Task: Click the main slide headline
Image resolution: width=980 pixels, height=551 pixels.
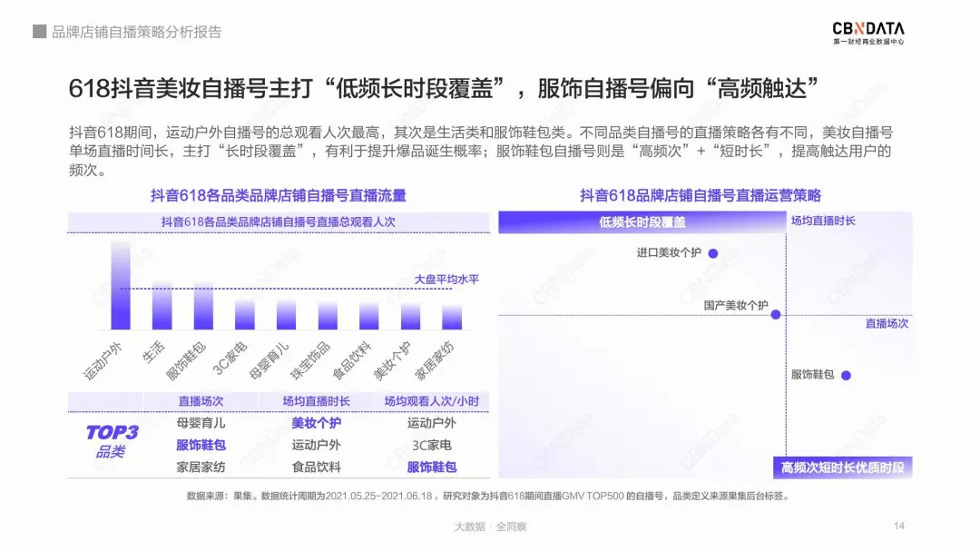Action: tap(444, 88)
